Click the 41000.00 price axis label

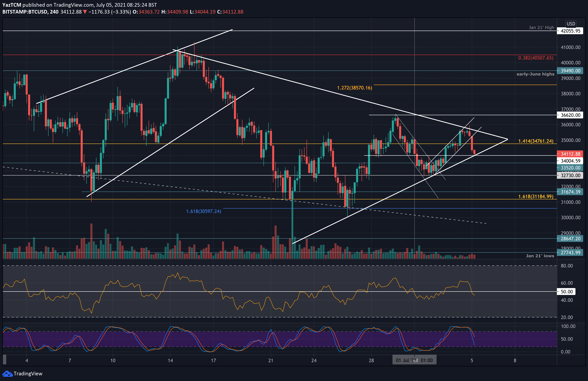570,47
